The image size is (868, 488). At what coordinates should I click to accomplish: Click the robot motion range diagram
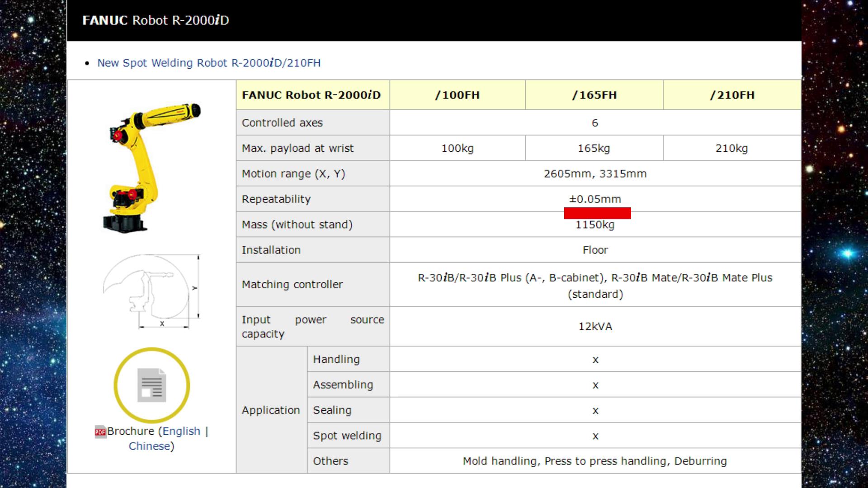point(151,291)
